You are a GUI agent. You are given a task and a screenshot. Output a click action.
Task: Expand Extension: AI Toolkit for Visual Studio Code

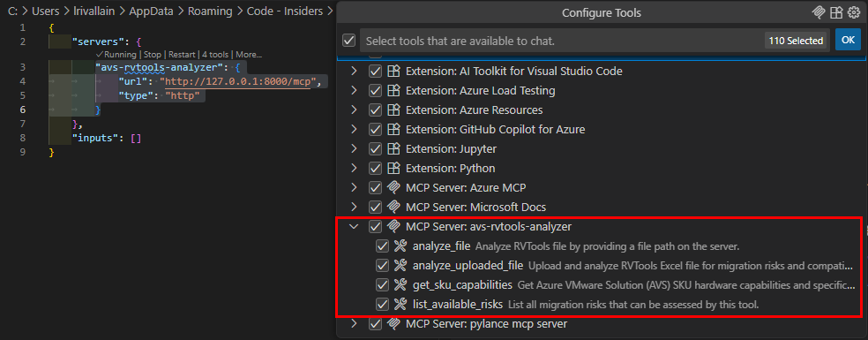click(355, 71)
